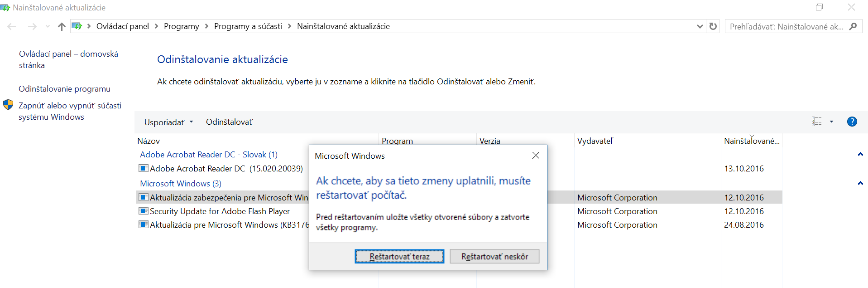This screenshot has width=868, height=288.
Task: Select Microsoft Windows (3) group heading
Action: click(181, 184)
